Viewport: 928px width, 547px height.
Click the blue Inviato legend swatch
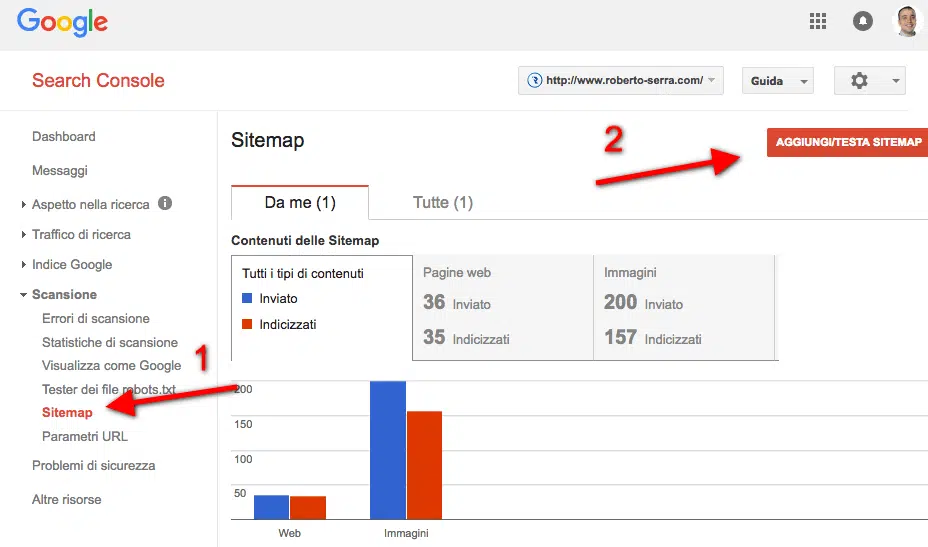click(247, 298)
